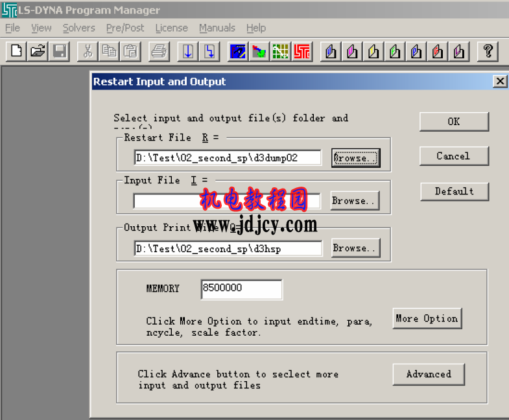
Task: Open the View menu
Action: [x=41, y=29]
